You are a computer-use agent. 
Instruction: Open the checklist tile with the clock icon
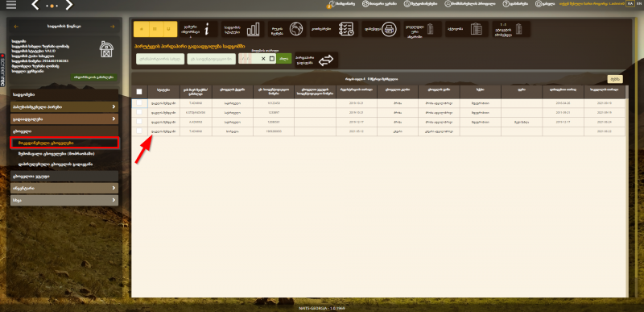click(333, 29)
